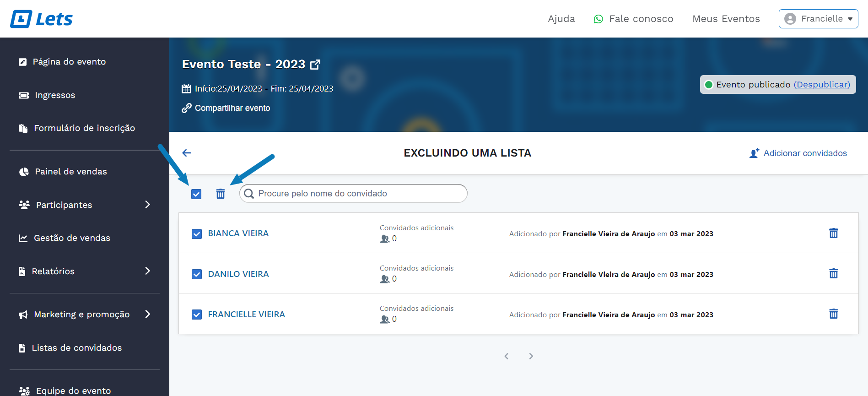Go to next page arrow

pyautogui.click(x=531, y=356)
